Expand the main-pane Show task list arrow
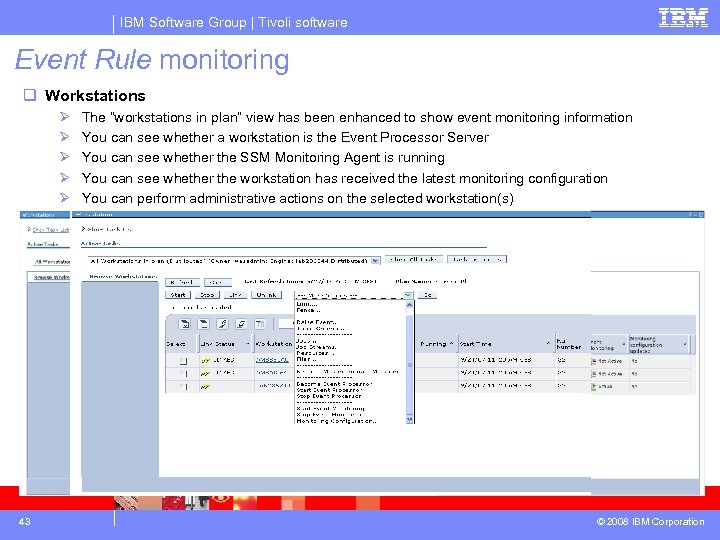Screen dimensions: 720x540 click(x=84, y=228)
